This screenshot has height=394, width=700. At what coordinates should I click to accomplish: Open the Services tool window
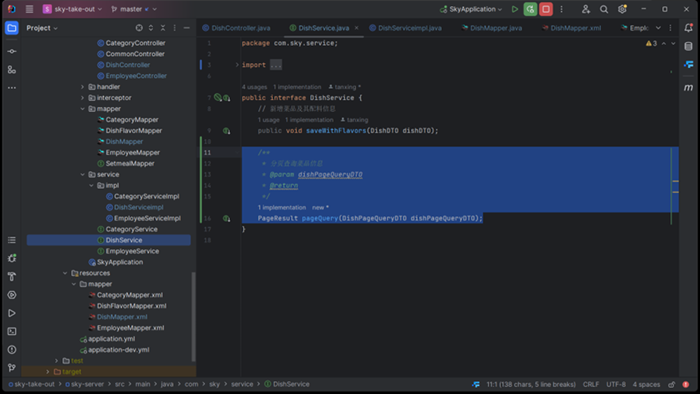[x=12, y=295]
